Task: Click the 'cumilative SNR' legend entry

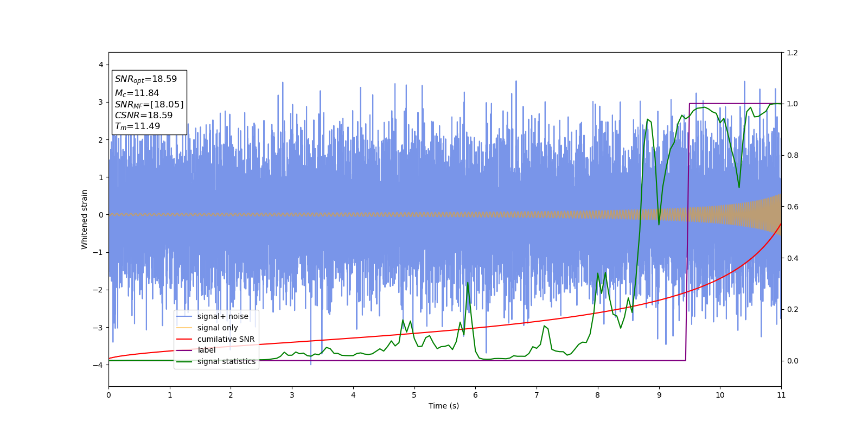Action: click(x=226, y=339)
